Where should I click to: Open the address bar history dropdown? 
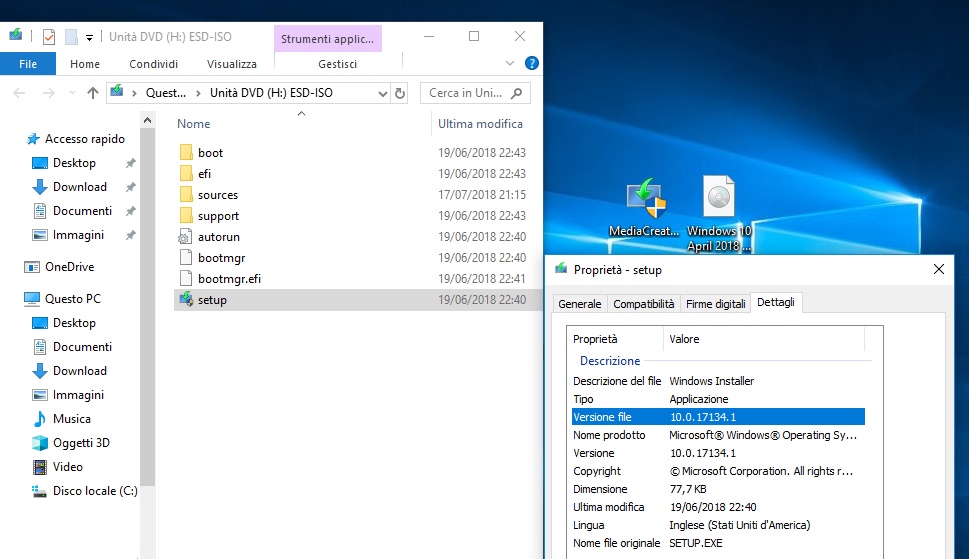[383, 93]
